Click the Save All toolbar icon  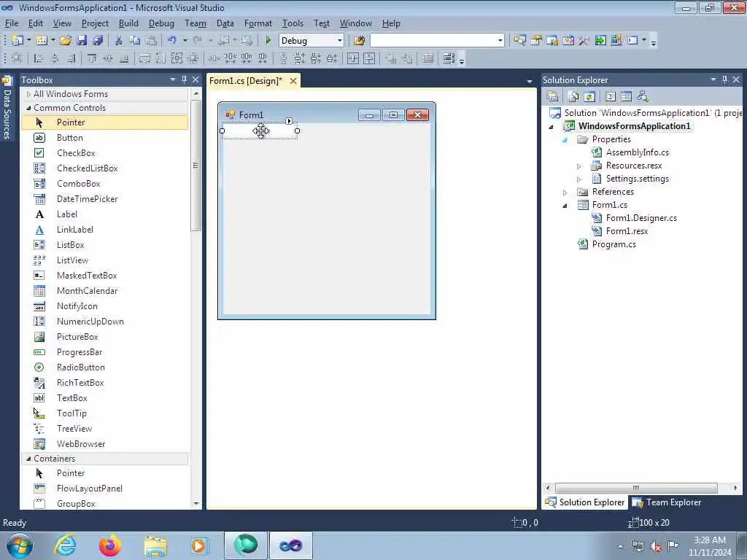pyautogui.click(x=98, y=41)
